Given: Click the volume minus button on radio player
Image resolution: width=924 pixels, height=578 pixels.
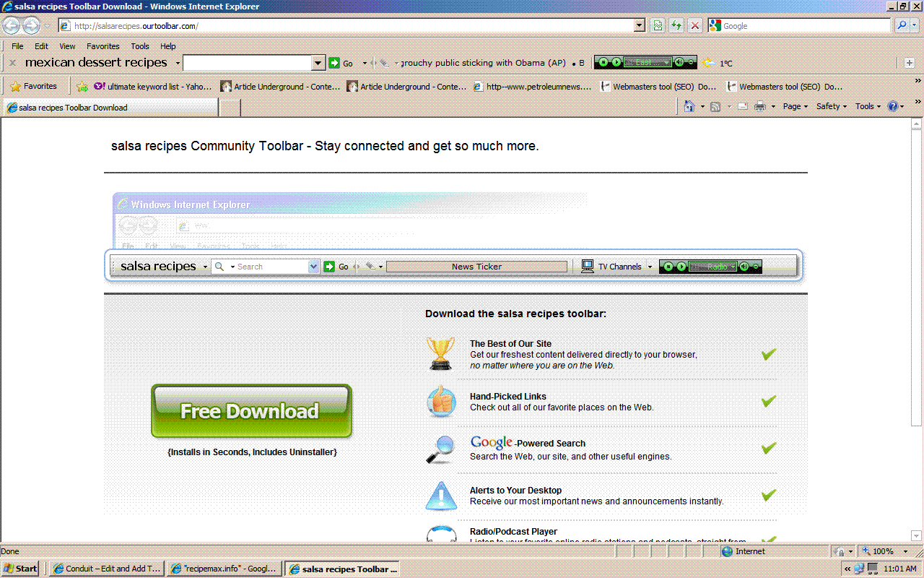Looking at the screenshot, I should [x=691, y=63].
